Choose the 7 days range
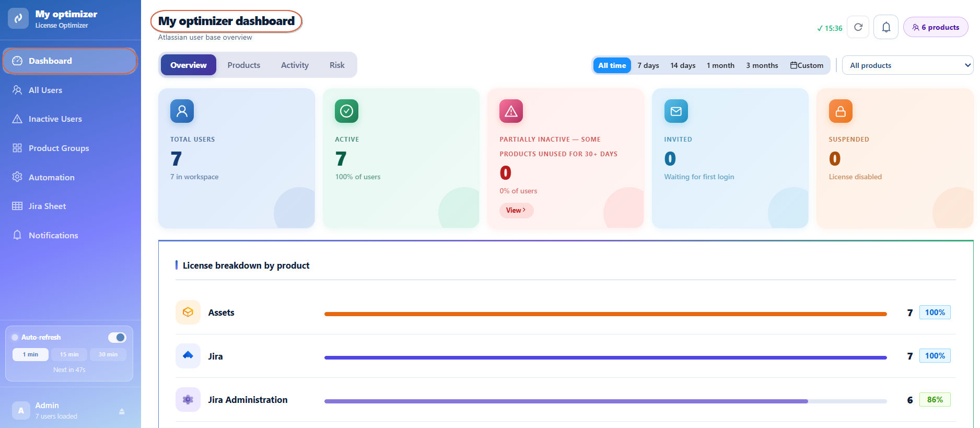980x428 pixels. click(648, 65)
